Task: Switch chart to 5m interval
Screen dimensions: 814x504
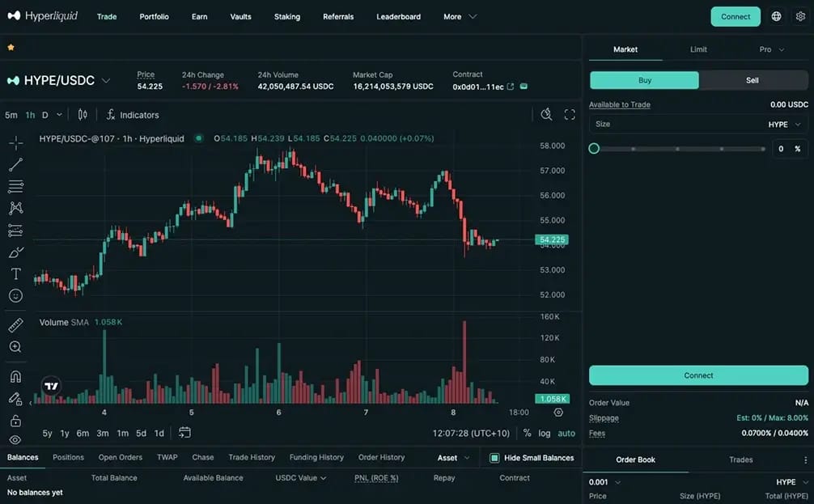Action: (11, 115)
